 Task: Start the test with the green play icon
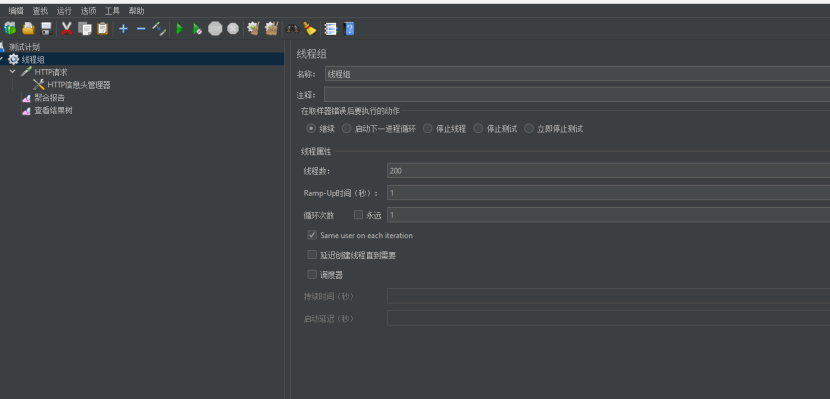click(x=179, y=29)
